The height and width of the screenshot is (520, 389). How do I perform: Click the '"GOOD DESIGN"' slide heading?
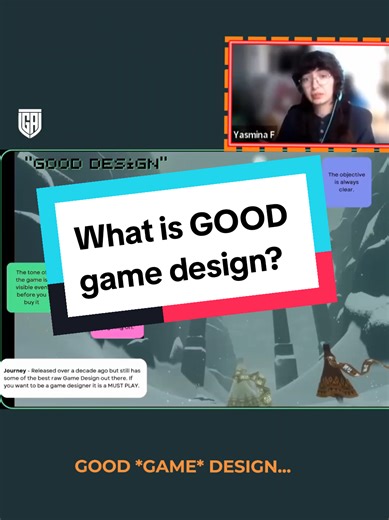pos(96,164)
